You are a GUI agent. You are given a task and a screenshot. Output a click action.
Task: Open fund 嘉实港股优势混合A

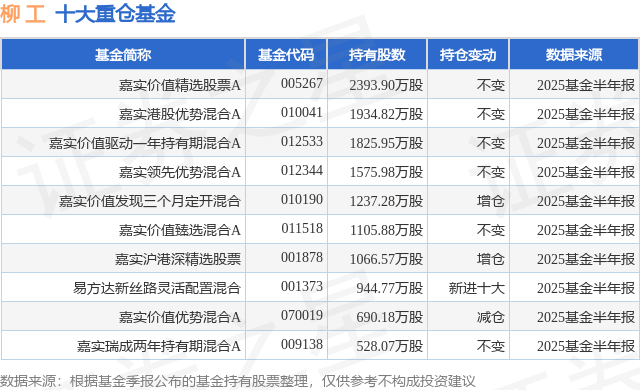180,114
